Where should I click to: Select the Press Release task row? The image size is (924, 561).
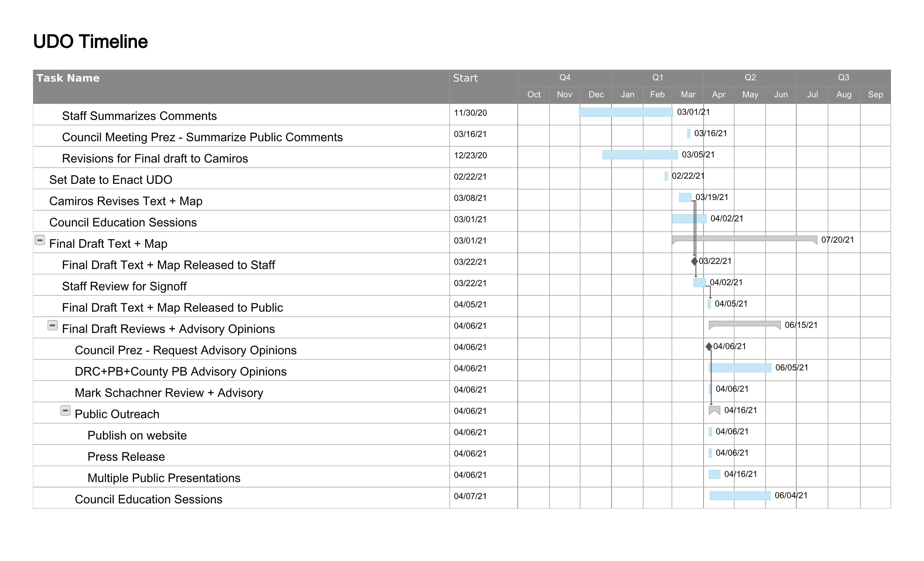(126, 456)
